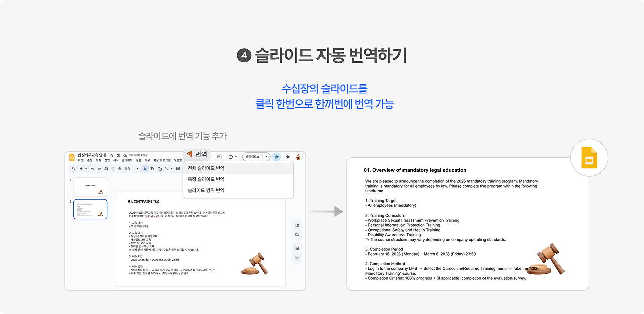Open the 도움말 menu
The height and width of the screenshot is (314, 644).
[x=178, y=160]
